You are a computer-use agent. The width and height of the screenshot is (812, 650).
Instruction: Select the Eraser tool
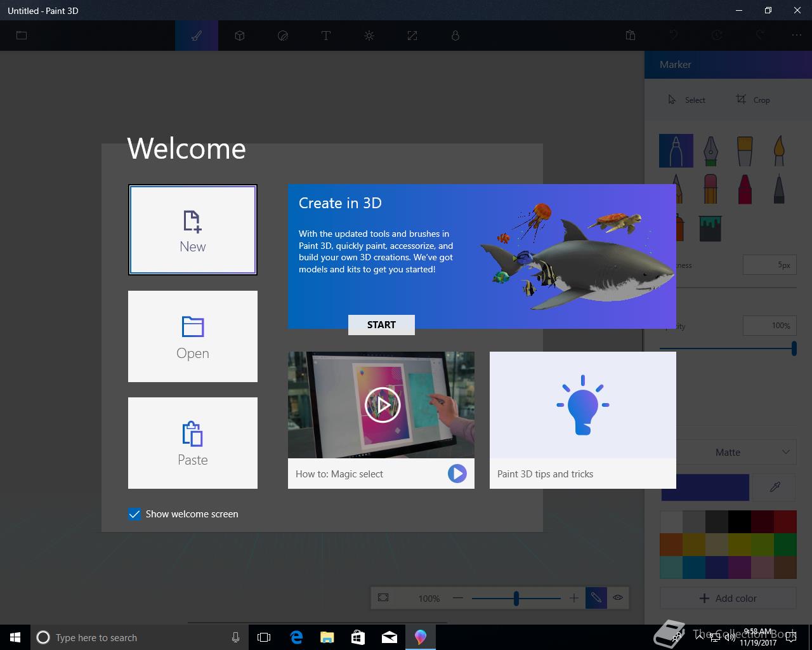pyautogui.click(x=710, y=189)
